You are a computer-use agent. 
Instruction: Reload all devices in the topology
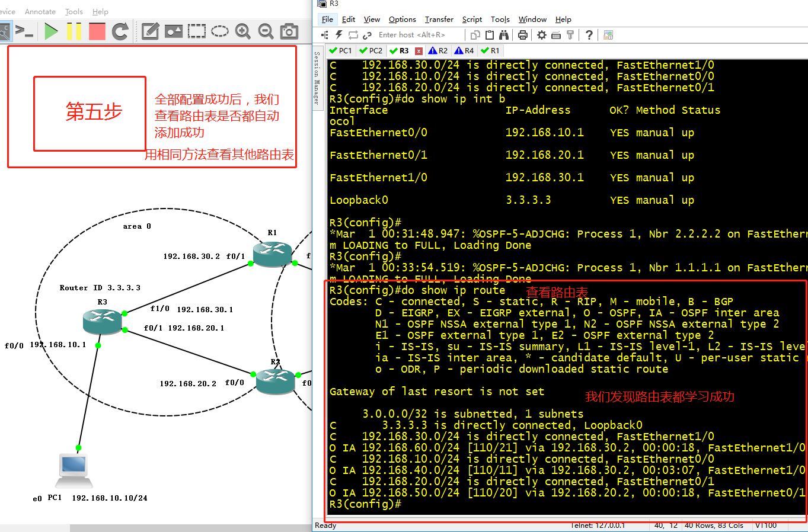[119, 31]
